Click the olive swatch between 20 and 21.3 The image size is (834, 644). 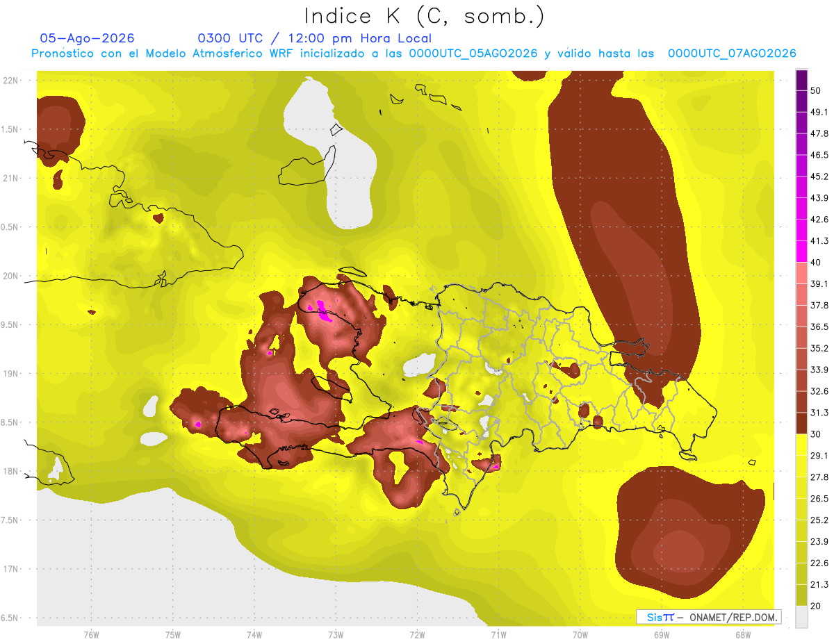coord(801,595)
